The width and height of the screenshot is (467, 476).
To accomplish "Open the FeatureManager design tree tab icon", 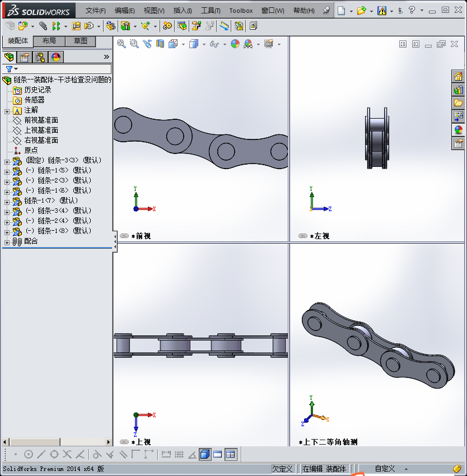I will click(x=9, y=57).
